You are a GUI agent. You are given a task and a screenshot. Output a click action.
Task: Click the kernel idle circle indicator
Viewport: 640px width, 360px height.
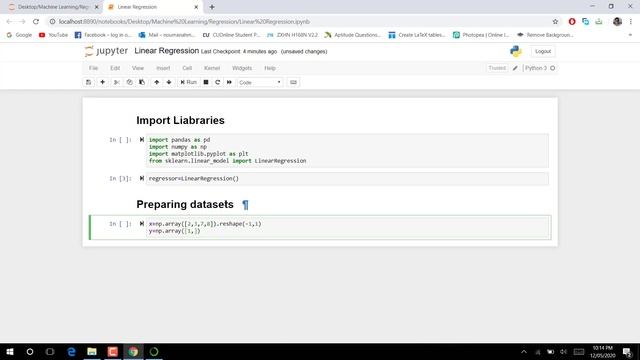coord(553,68)
